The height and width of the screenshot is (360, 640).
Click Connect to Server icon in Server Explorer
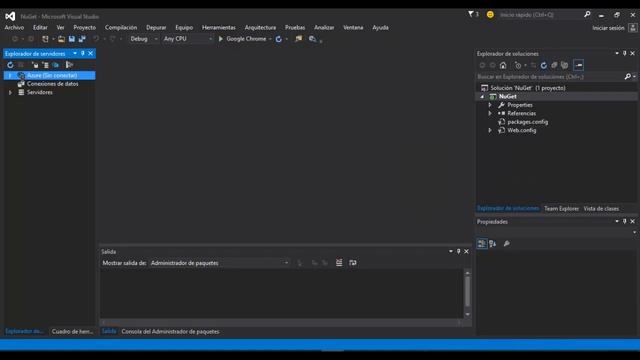click(x=45, y=65)
